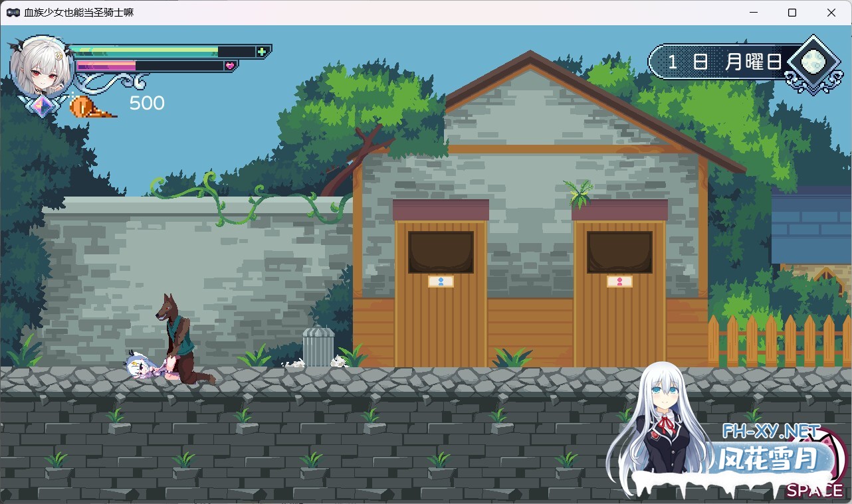Maximize the game window
Viewport: 852px width, 504px height.
792,13
